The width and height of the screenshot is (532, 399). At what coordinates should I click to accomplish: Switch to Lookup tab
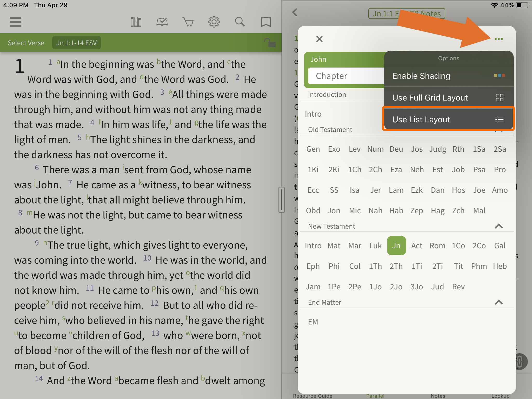coord(501,396)
